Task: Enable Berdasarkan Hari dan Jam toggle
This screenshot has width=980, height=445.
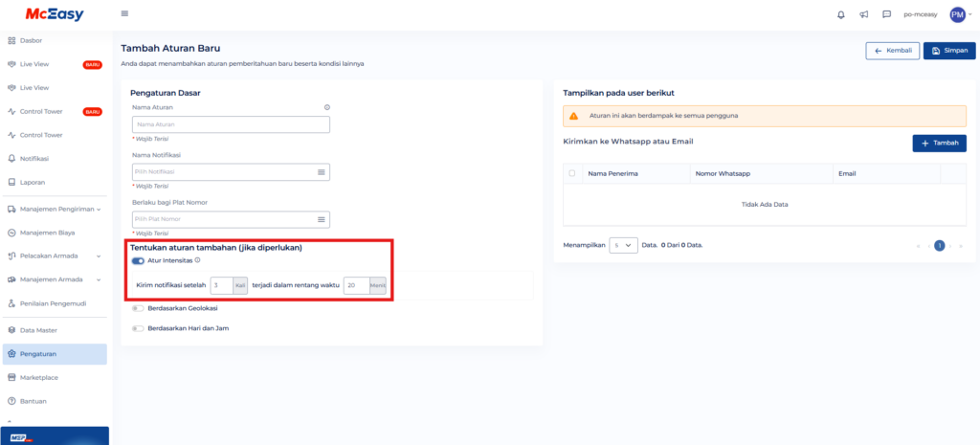Action: tap(138, 328)
